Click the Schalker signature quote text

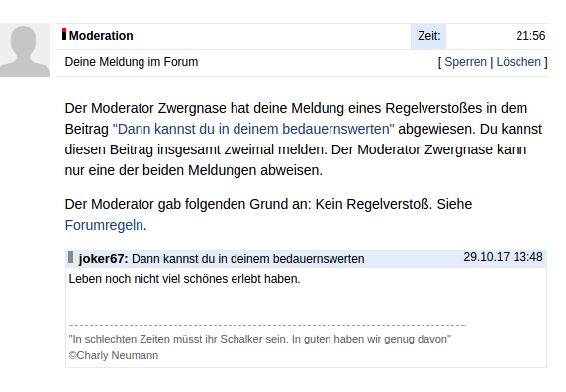[260, 339]
